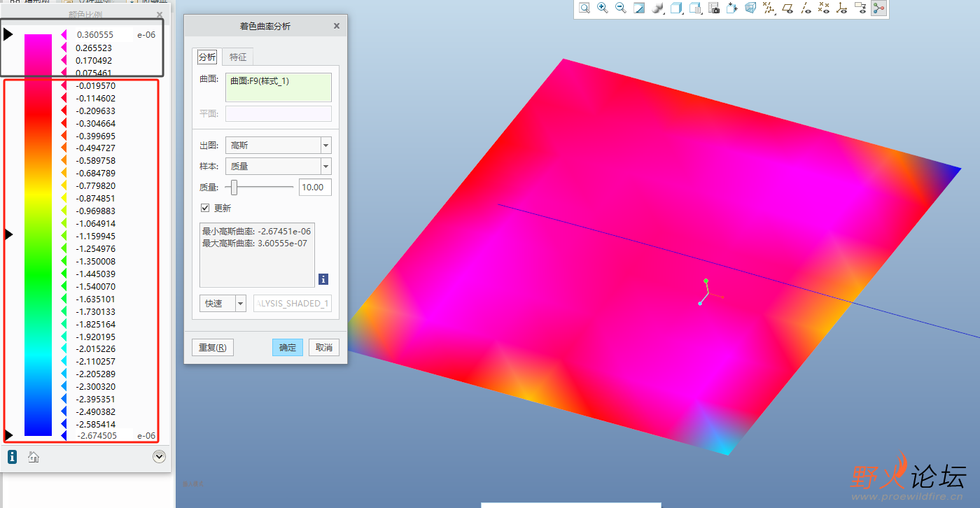Click the 重复(R) button
Image resolution: width=980 pixels, height=508 pixels.
[x=212, y=348]
